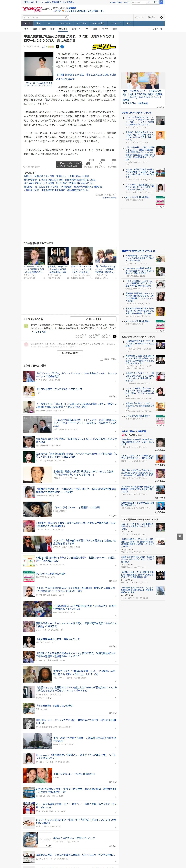Open the 速報 navigation tab
Screen dimensions: 186x868
38,24
